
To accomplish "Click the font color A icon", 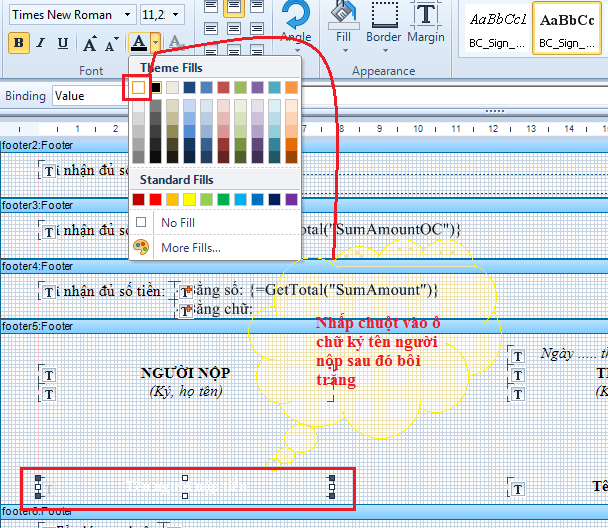I will point(139,43).
